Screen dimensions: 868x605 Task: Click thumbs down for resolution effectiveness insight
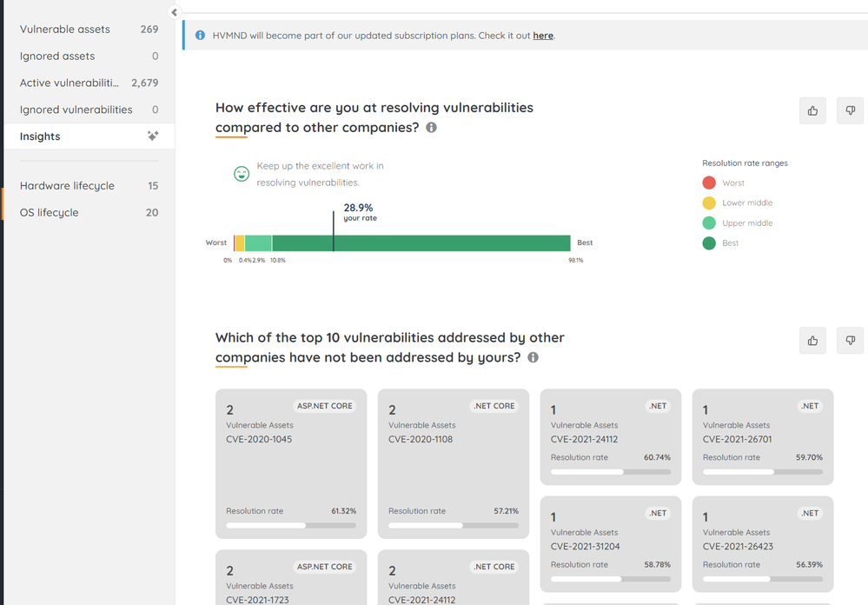click(851, 110)
